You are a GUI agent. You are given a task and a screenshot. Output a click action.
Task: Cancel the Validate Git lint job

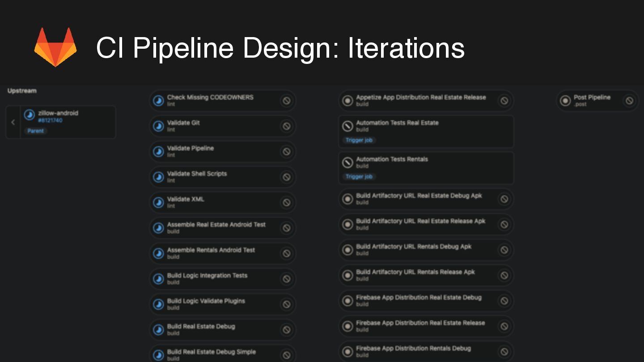pos(286,126)
